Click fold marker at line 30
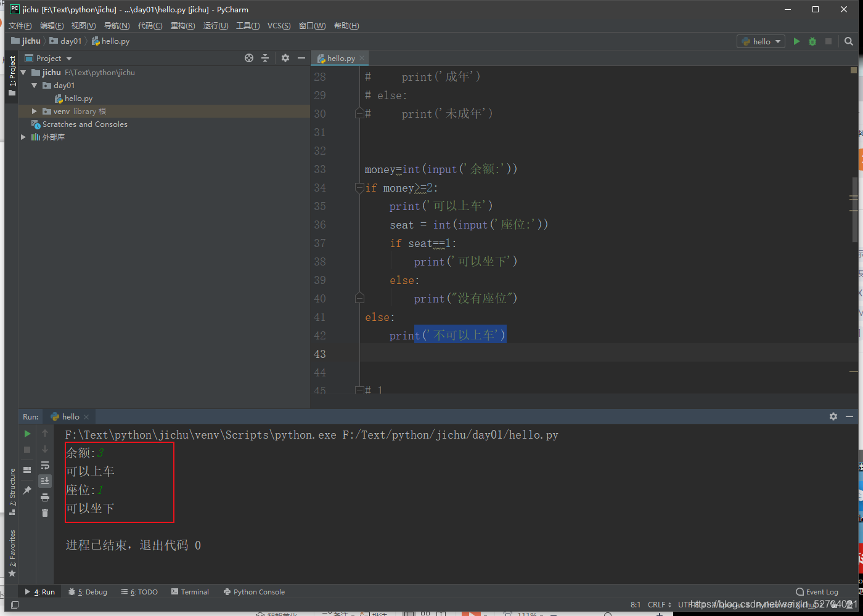 point(359,113)
